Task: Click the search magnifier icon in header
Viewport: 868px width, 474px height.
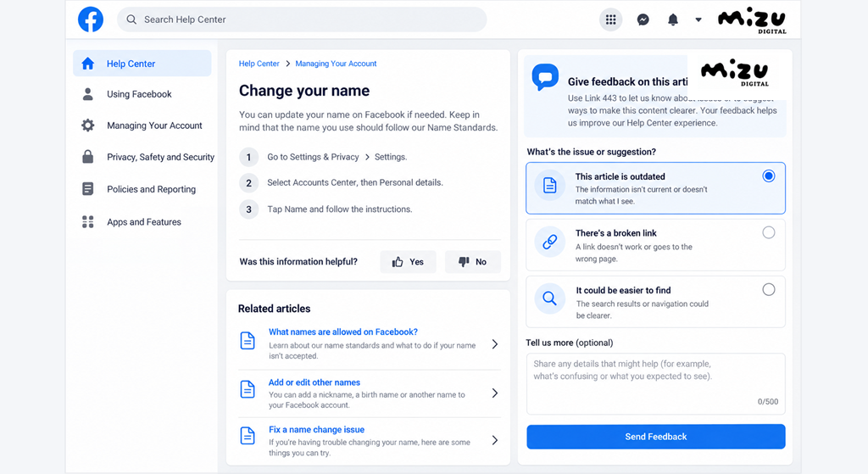Action: tap(131, 20)
